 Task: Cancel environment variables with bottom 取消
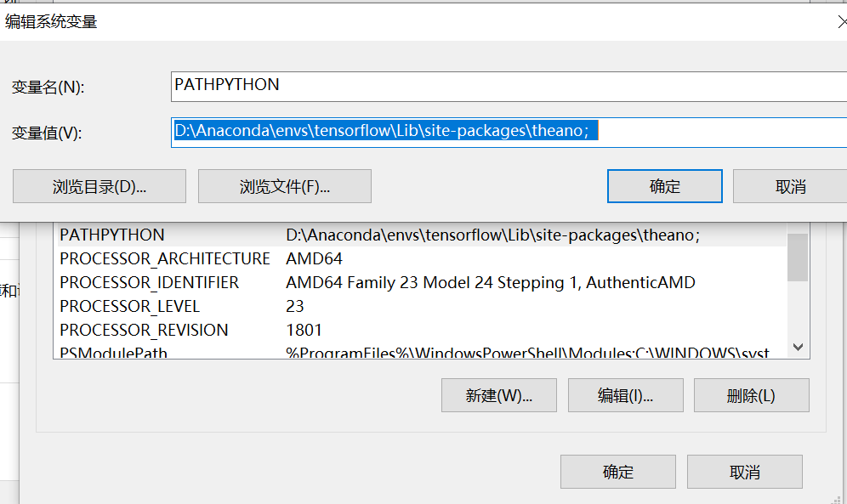click(x=744, y=472)
